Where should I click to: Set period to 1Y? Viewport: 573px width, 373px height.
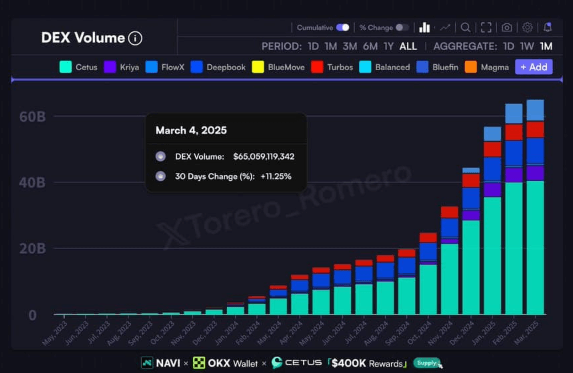point(388,47)
